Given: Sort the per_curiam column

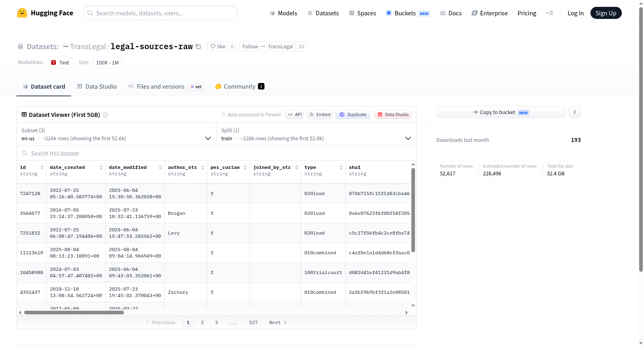Looking at the screenshot, I should tap(245, 167).
